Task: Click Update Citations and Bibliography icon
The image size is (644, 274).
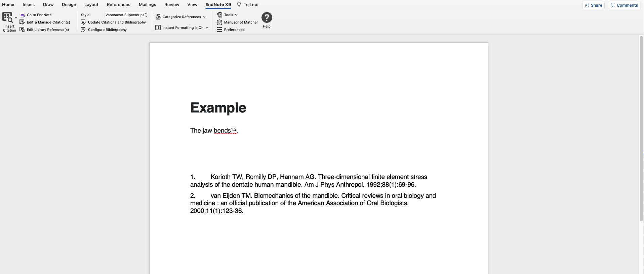Action: [x=83, y=22]
